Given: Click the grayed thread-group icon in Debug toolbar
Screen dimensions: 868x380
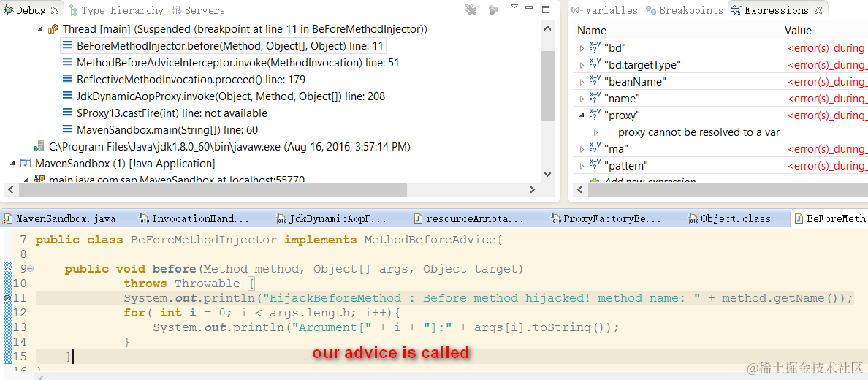Looking at the screenshot, I should point(494,9).
